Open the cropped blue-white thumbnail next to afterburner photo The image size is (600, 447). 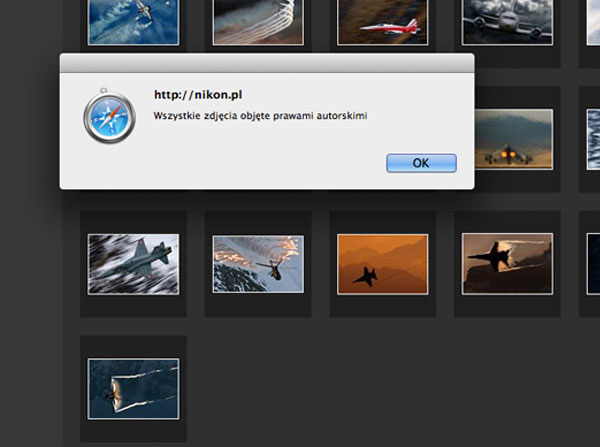[x=593, y=139]
